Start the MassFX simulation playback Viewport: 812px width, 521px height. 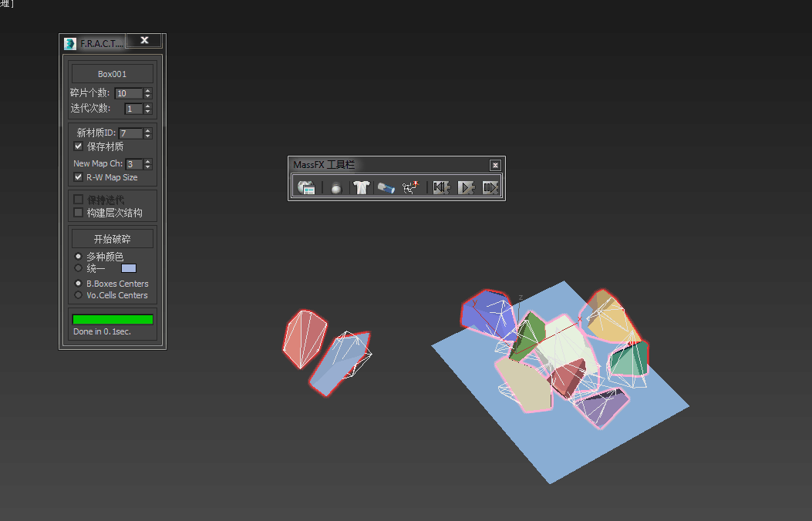(466, 187)
